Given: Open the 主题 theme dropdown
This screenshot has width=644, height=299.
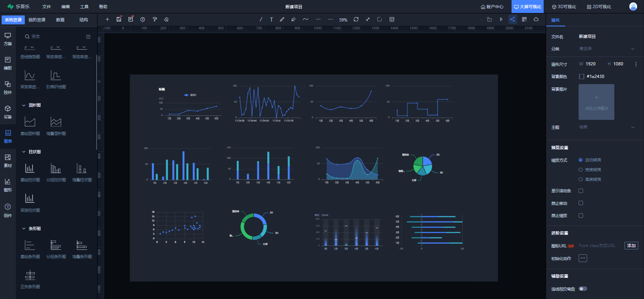Looking at the screenshot, I should 607,127.
